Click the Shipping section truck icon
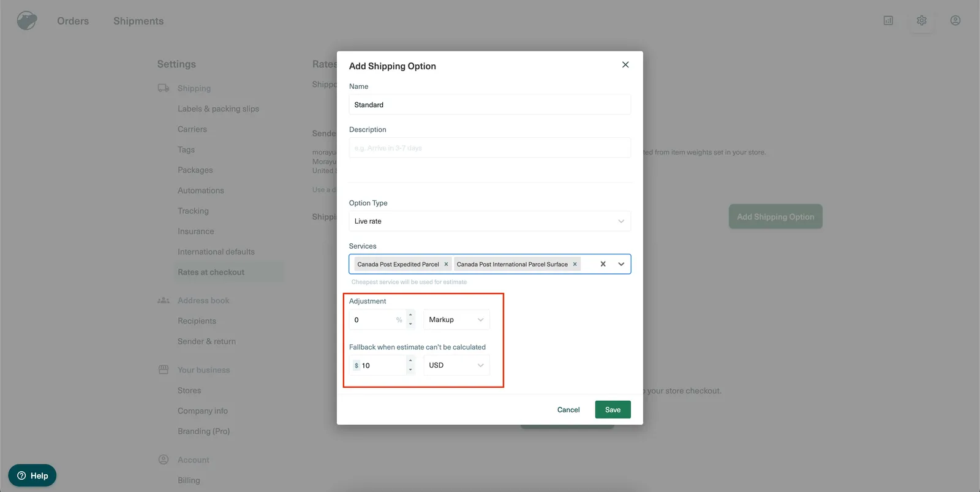 [164, 88]
